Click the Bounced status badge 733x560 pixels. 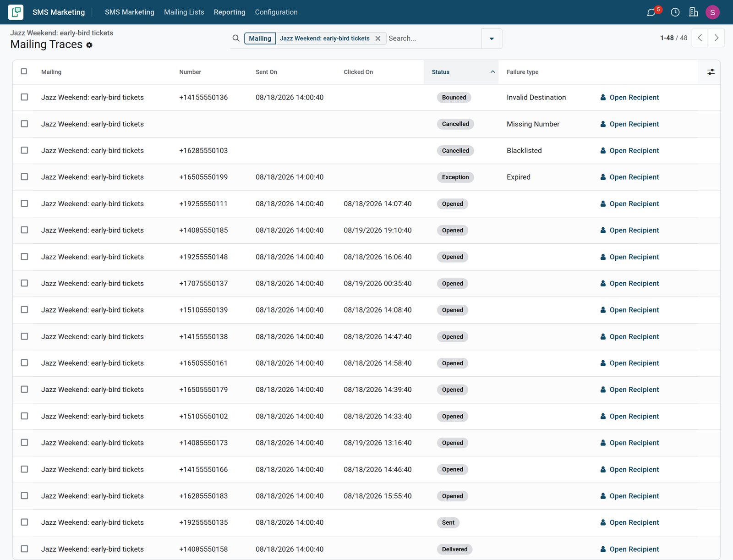[x=454, y=97]
